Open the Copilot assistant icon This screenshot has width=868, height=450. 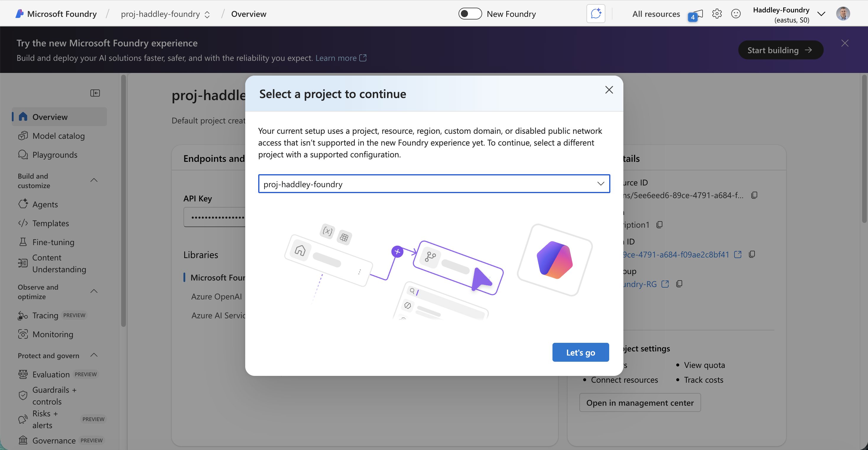(x=596, y=14)
